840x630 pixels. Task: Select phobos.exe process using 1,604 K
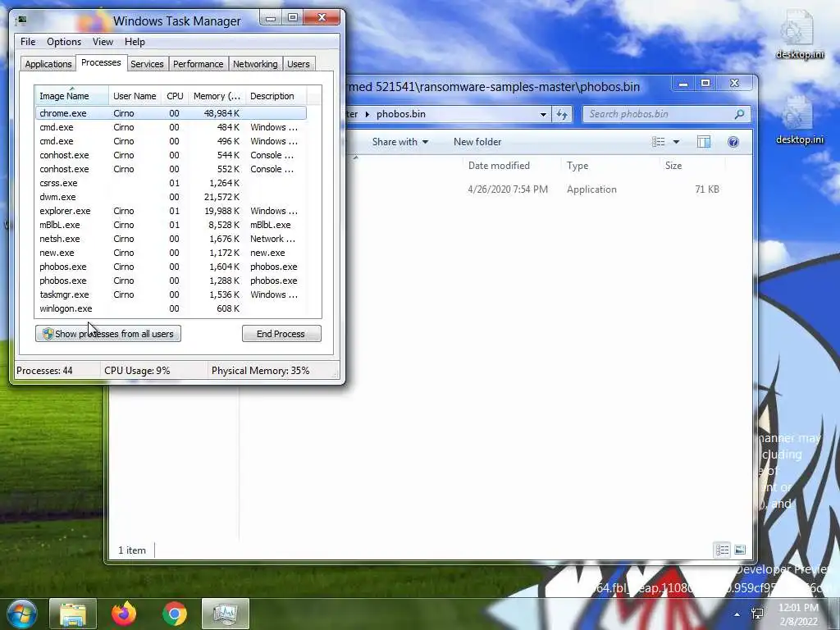[171, 267]
